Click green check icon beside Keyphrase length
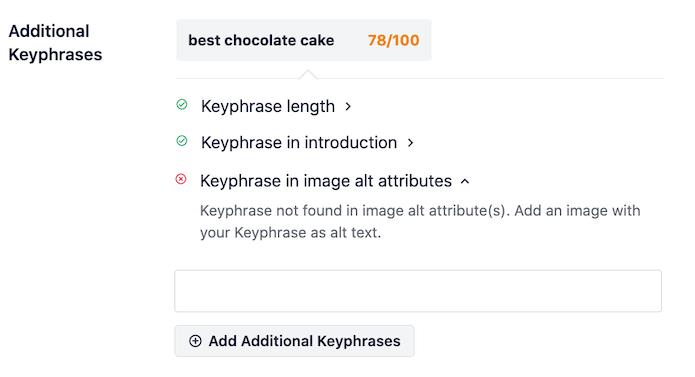Viewport: 695px width, 377px height. click(x=182, y=105)
